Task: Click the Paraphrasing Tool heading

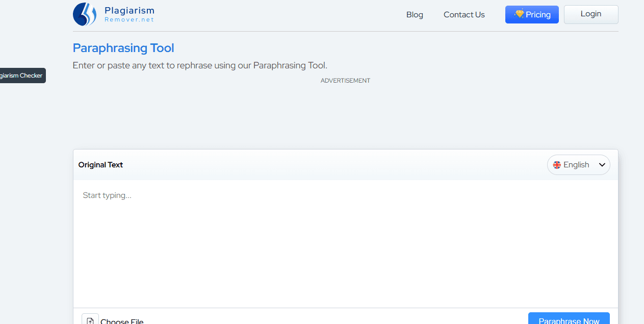Action: pyautogui.click(x=123, y=47)
